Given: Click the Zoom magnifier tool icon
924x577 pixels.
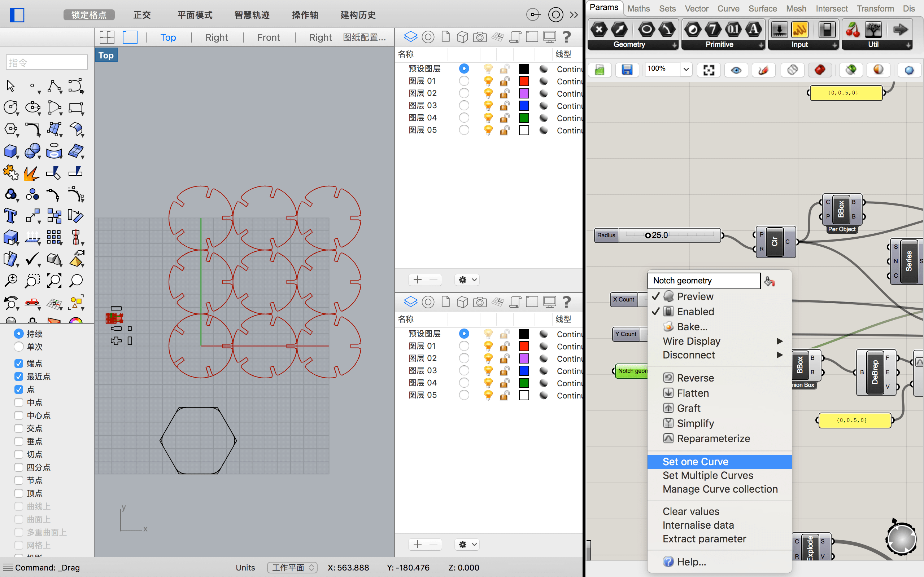Looking at the screenshot, I should click(x=76, y=281).
